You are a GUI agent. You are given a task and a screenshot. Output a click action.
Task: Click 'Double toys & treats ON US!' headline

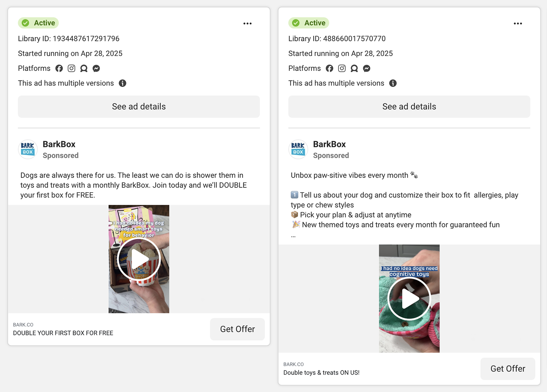coord(321,373)
